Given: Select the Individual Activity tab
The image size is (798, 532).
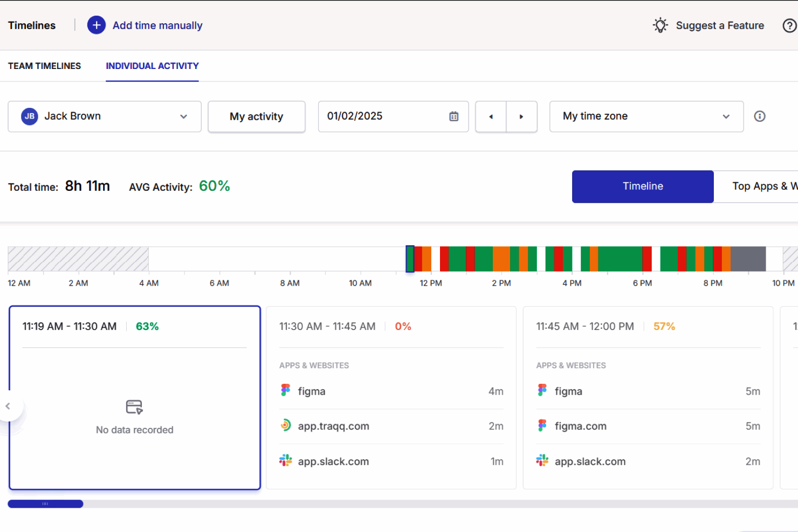Looking at the screenshot, I should coord(152,66).
